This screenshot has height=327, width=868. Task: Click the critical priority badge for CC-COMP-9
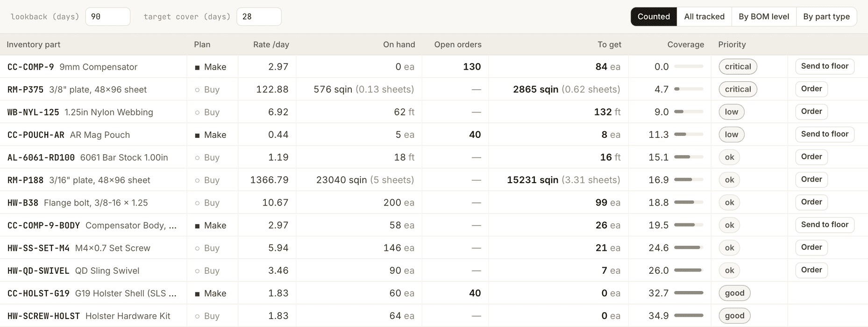tap(738, 66)
